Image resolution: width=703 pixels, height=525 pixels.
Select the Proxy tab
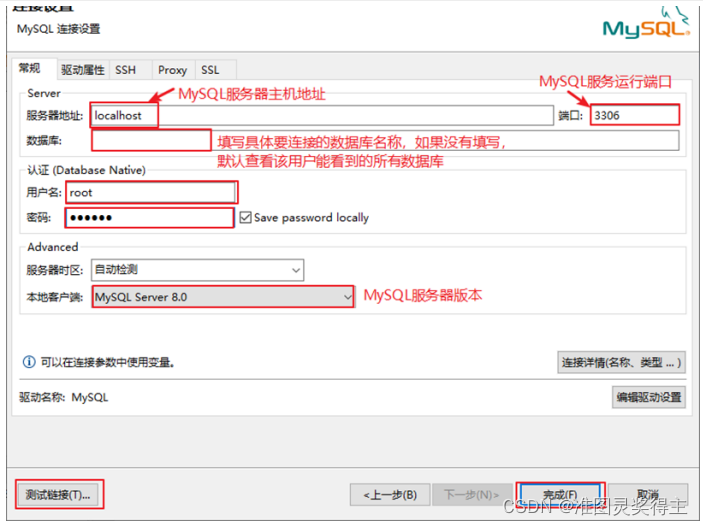pyautogui.click(x=173, y=70)
